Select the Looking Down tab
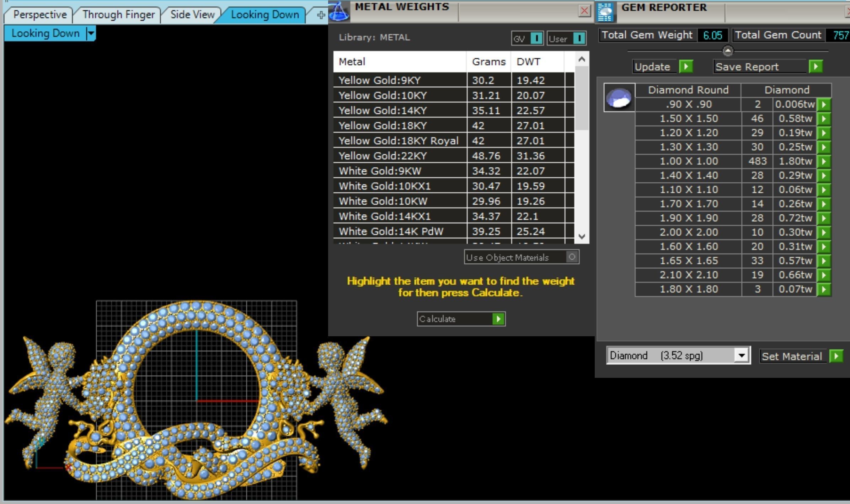Screen dimensions: 850x504 pyautogui.click(x=264, y=15)
